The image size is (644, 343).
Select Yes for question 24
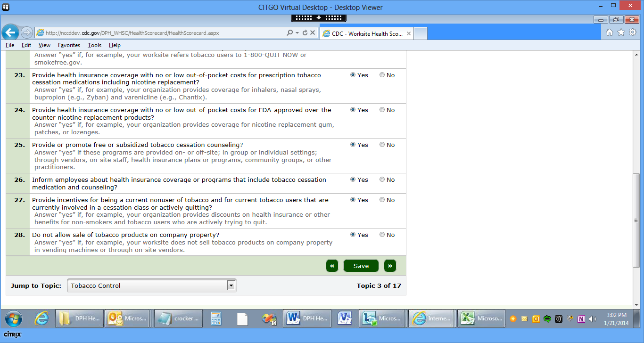[x=353, y=110]
